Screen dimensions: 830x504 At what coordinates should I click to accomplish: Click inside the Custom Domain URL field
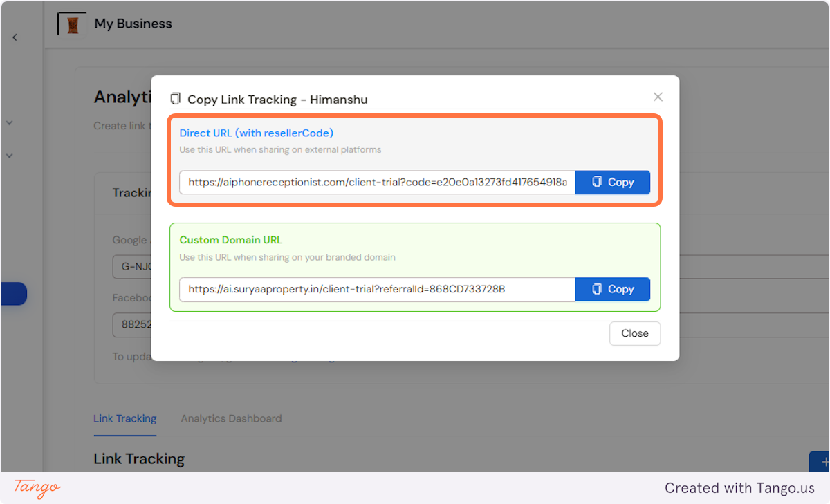coord(377,289)
